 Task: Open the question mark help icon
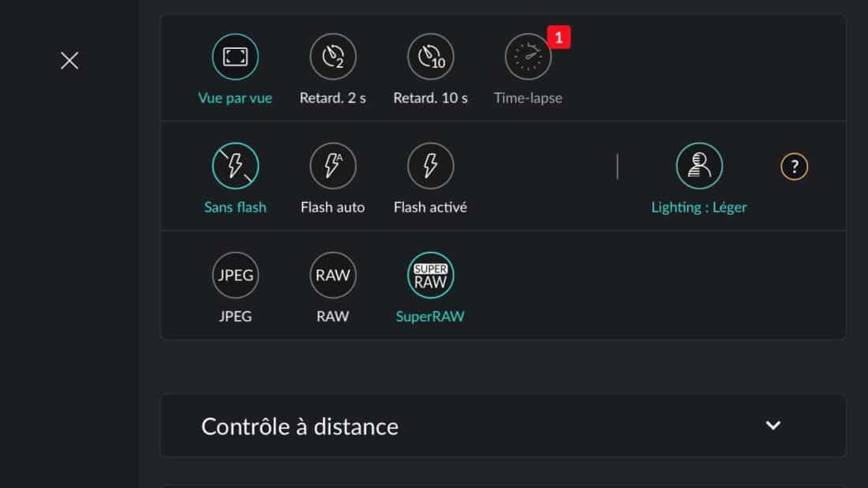(x=795, y=166)
